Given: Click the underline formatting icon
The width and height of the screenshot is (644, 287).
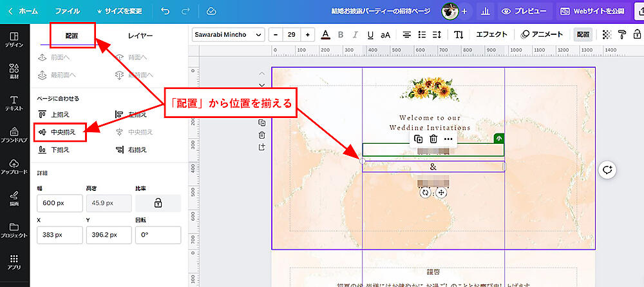Looking at the screenshot, I should pos(370,35).
